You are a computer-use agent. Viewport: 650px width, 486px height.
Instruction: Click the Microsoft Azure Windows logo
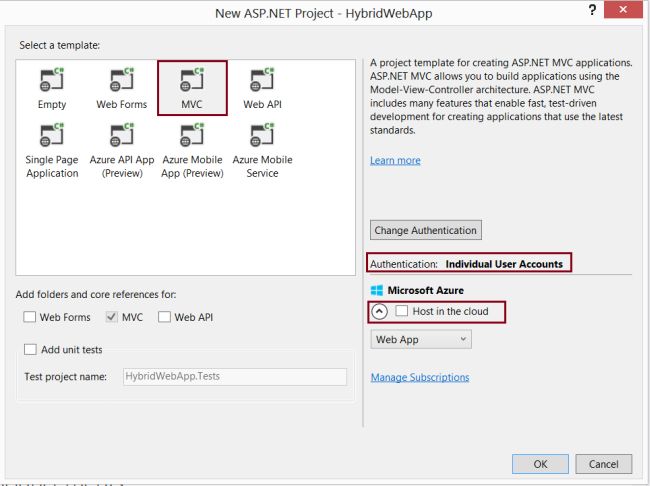click(x=377, y=290)
